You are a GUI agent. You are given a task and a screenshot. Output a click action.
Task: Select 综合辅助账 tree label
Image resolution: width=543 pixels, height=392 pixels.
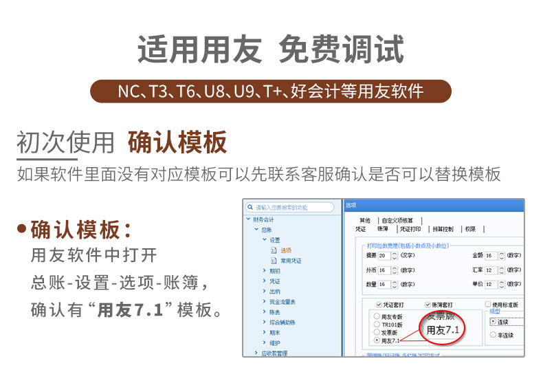coord(282,323)
